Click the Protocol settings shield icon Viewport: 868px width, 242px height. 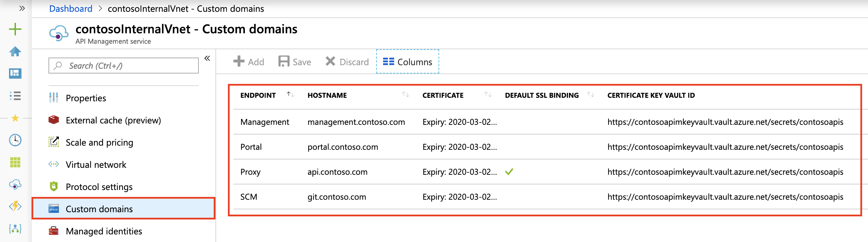[54, 187]
